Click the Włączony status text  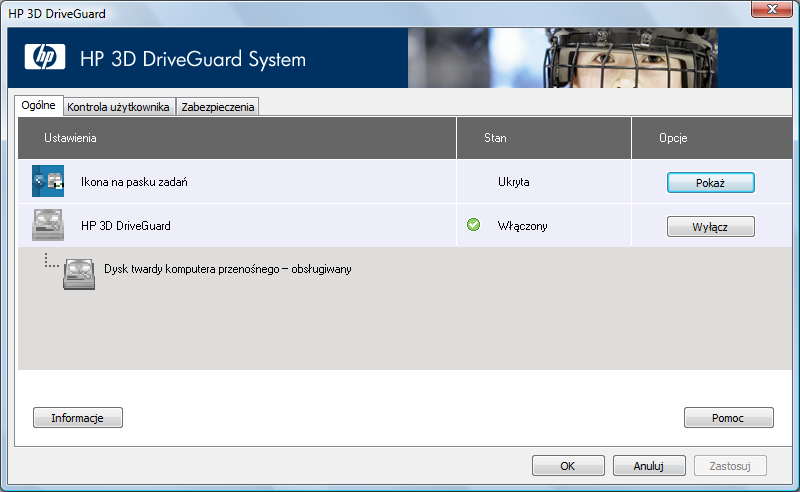coord(522,226)
